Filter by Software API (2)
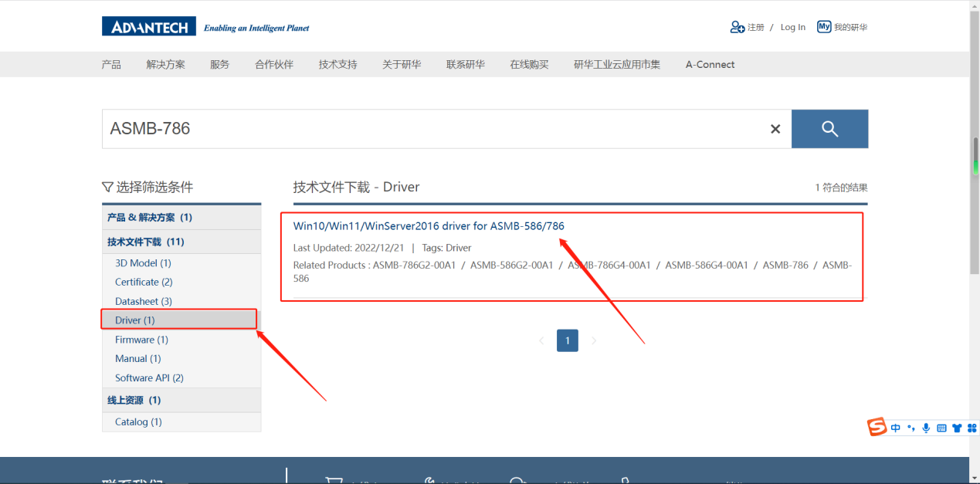Screen dimensions: 980x484 coord(149,378)
